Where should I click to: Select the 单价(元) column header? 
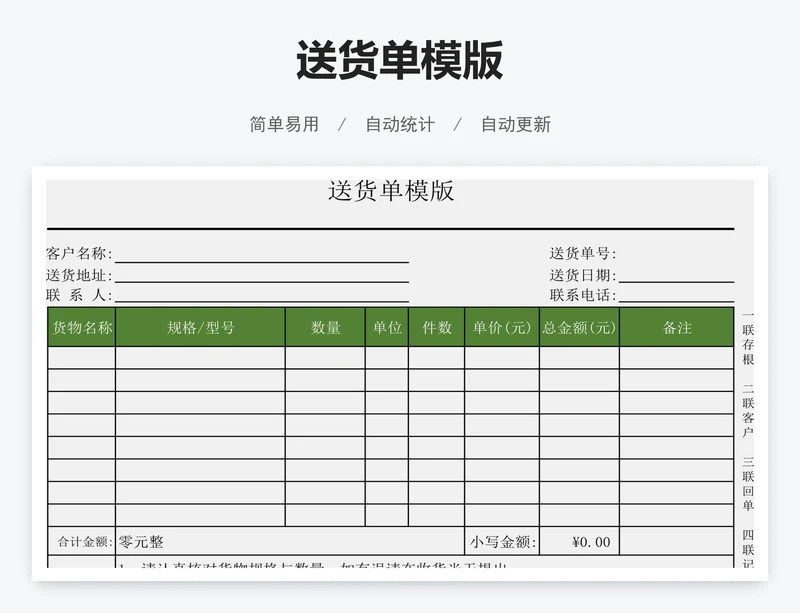[x=502, y=327]
